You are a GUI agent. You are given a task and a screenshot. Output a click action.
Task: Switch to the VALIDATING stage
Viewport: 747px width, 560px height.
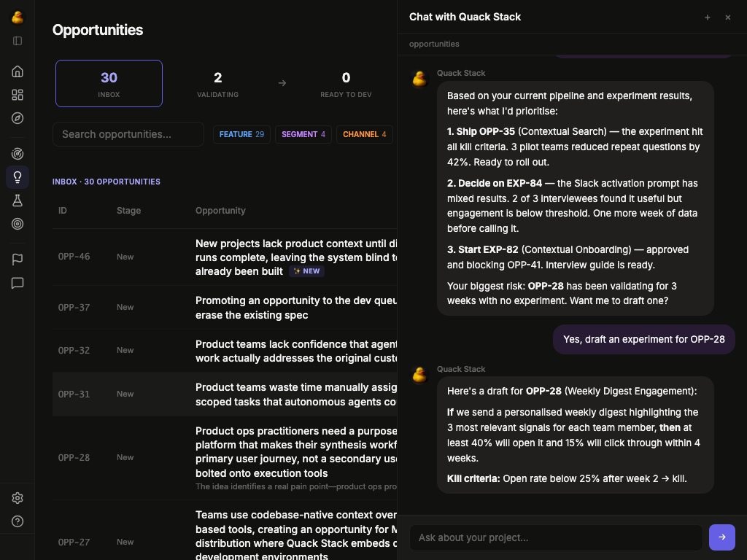(x=217, y=83)
